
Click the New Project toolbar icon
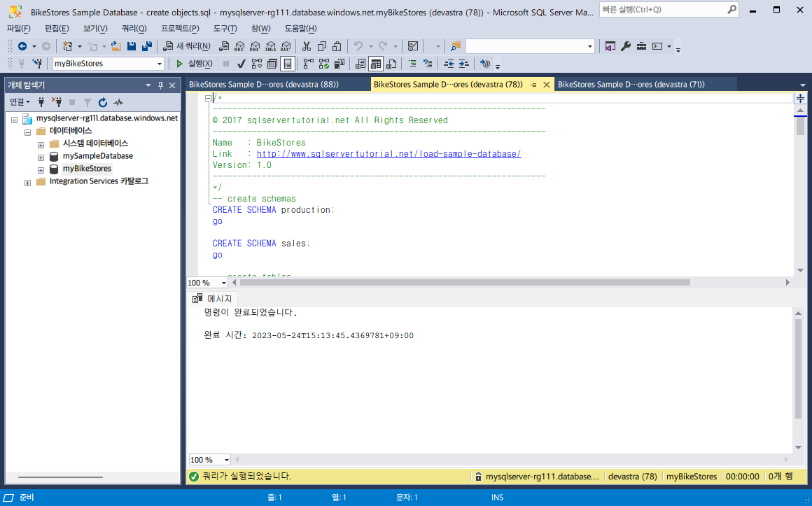tap(67, 47)
